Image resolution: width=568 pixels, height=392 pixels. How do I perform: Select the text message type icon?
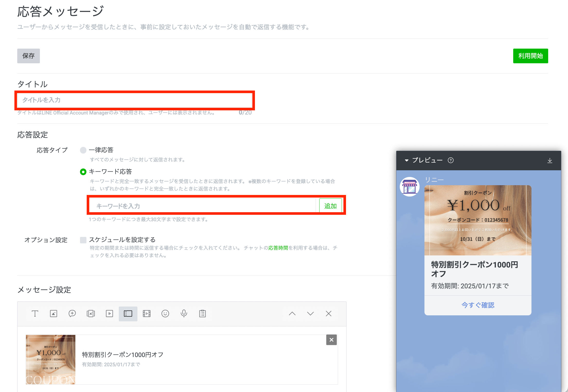(35, 314)
